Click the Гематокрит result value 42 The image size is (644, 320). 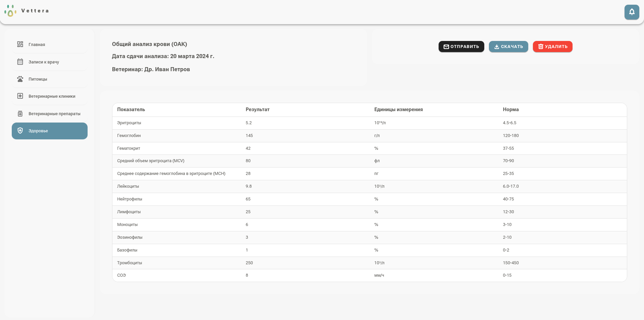click(248, 148)
